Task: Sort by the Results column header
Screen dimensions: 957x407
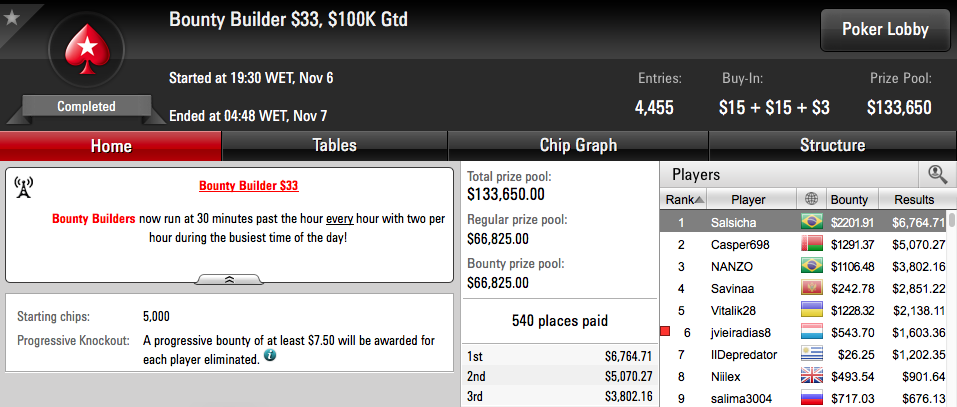Action: pos(914,200)
